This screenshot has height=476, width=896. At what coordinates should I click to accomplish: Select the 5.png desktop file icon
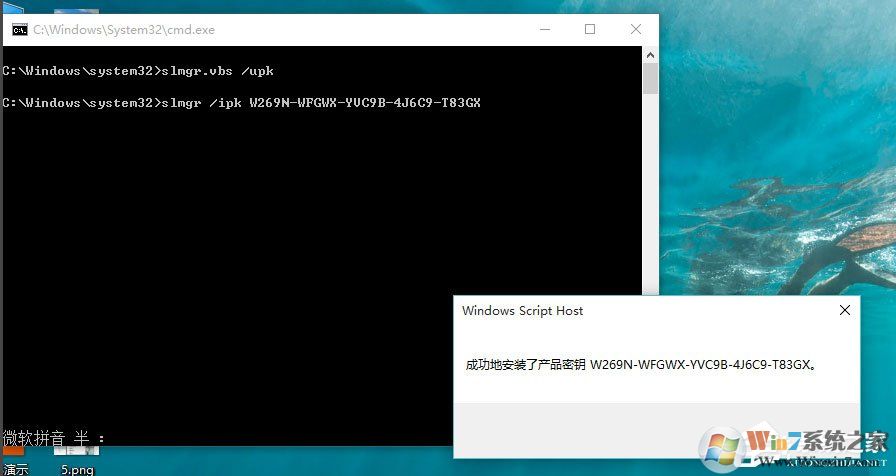(77, 461)
